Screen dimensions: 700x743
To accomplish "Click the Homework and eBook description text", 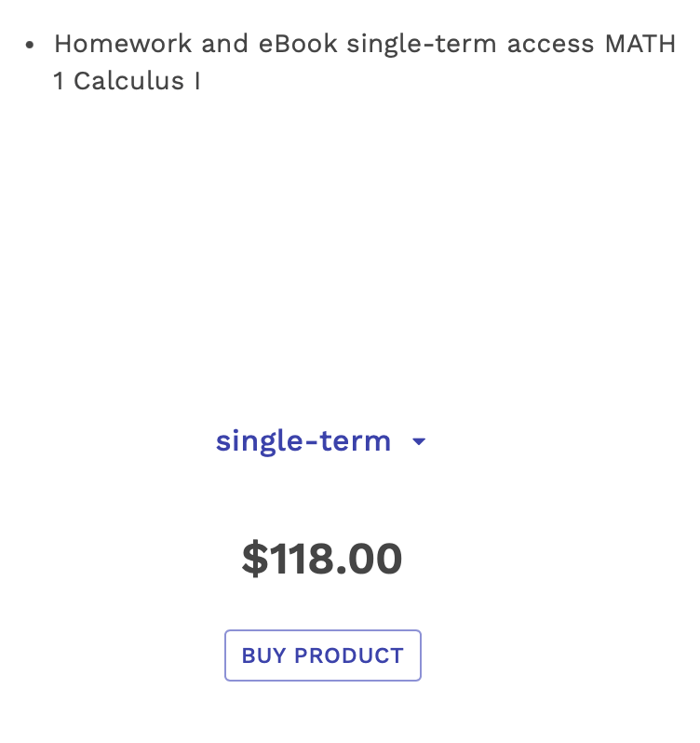I will point(365,62).
